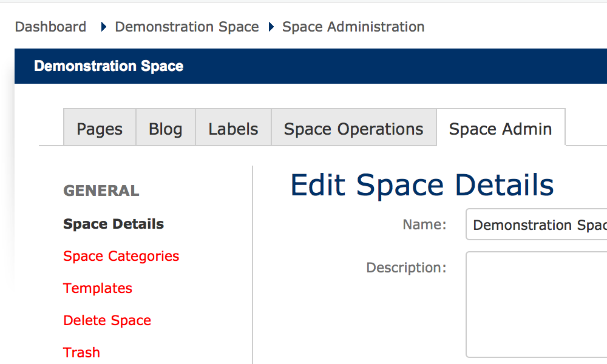Switch to the Pages tab
The width and height of the screenshot is (607, 364).
point(100,129)
